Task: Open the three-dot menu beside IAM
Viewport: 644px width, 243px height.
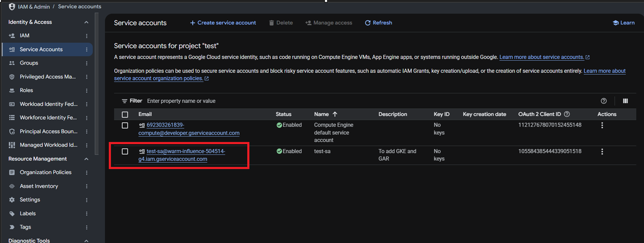Action: point(87,36)
